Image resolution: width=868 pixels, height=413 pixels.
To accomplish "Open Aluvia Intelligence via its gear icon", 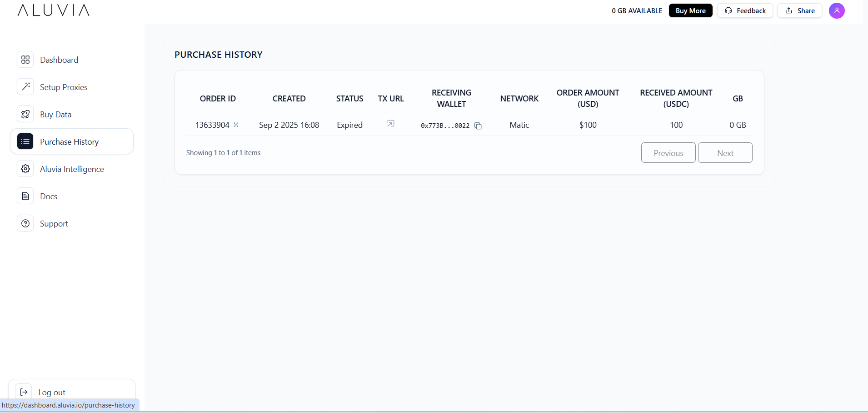I will (25, 169).
